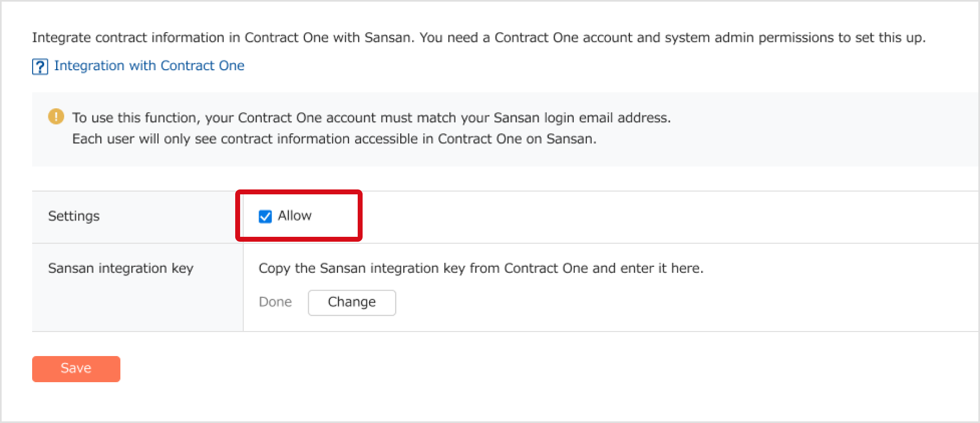Select the Sansan integration key row
This screenshot has height=423, width=980.
120,268
